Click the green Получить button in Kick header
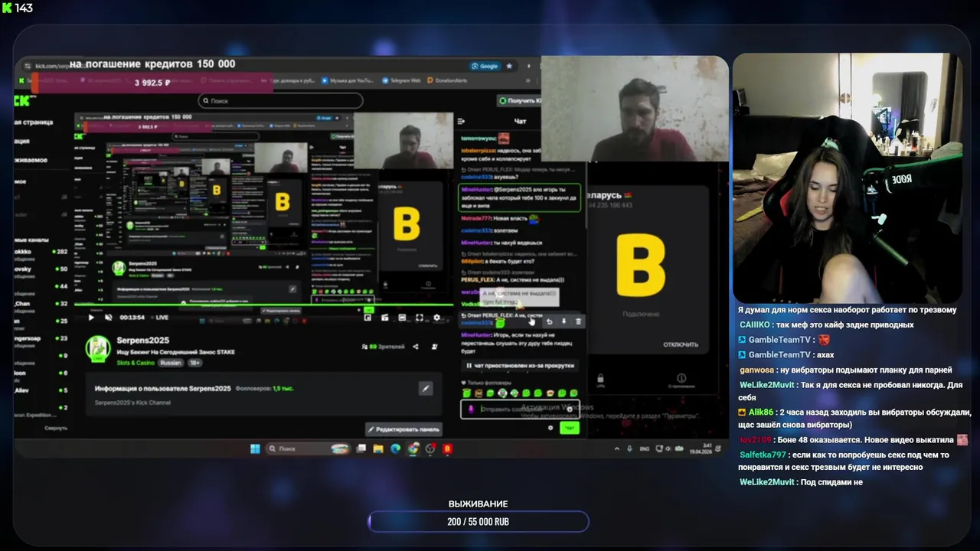 pyautogui.click(x=518, y=100)
